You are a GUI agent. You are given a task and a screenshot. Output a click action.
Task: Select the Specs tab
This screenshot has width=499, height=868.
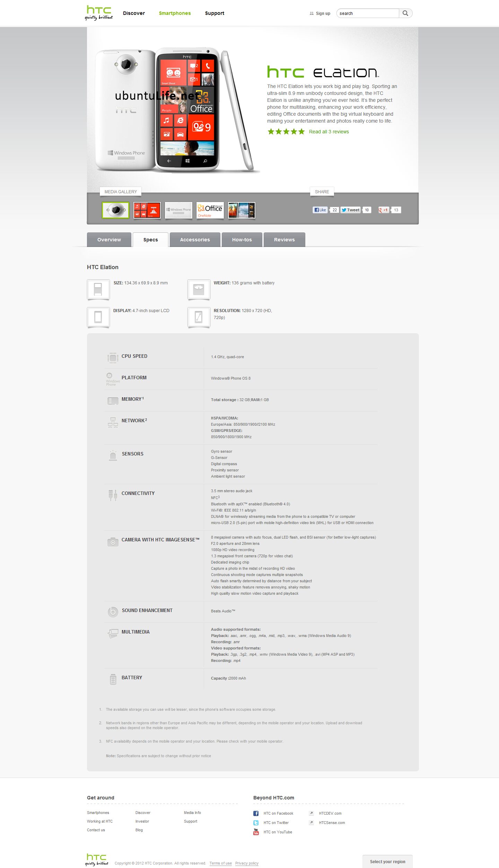click(150, 240)
